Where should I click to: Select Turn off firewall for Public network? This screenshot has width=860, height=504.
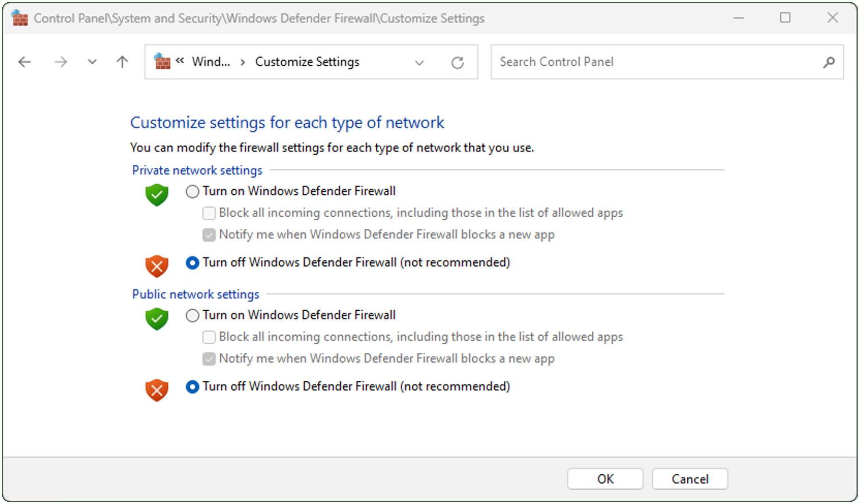pyautogui.click(x=192, y=387)
